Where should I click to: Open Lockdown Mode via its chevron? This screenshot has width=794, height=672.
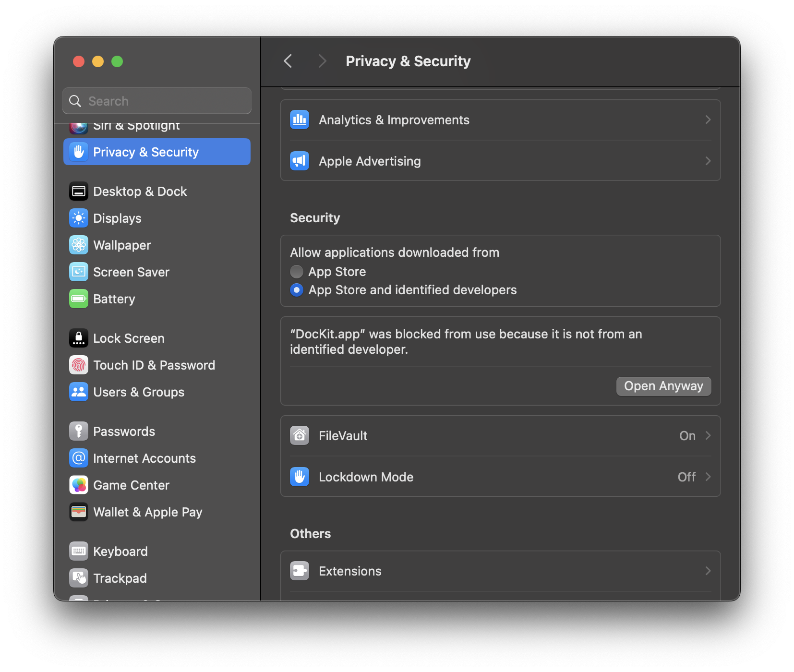[708, 477]
